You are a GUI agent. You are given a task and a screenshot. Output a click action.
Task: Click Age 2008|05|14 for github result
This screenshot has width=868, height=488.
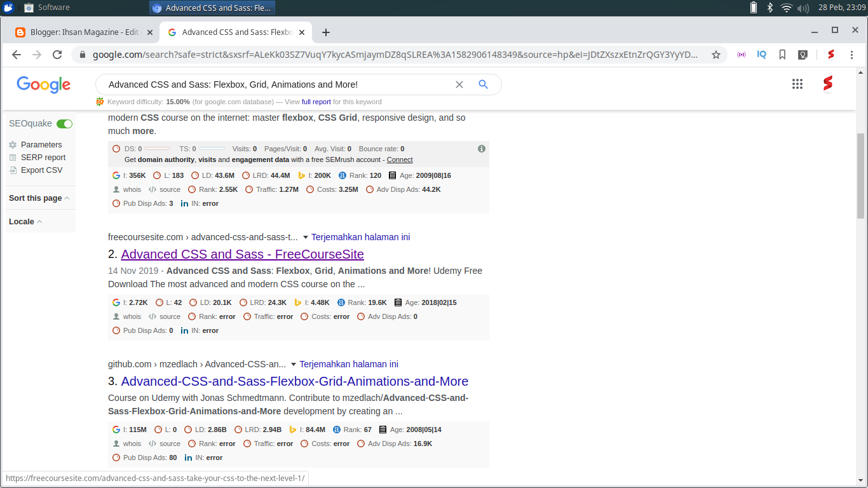coord(424,430)
